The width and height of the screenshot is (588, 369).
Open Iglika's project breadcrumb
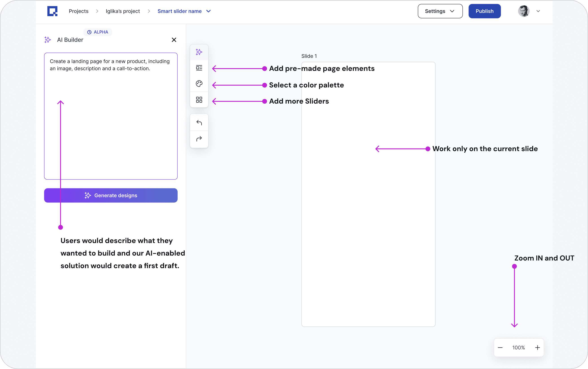point(122,11)
